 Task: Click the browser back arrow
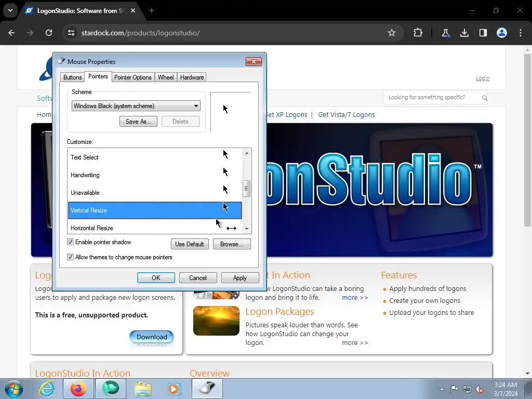(11, 33)
